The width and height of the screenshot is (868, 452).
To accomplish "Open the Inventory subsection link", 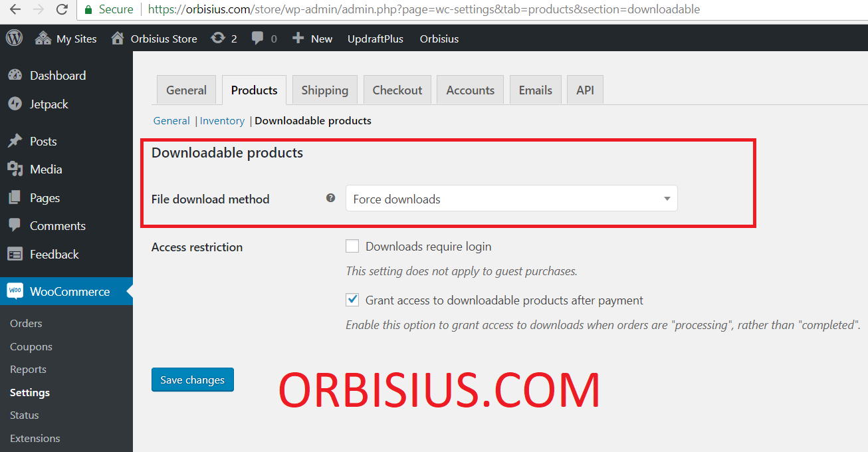I will click(x=222, y=121).
